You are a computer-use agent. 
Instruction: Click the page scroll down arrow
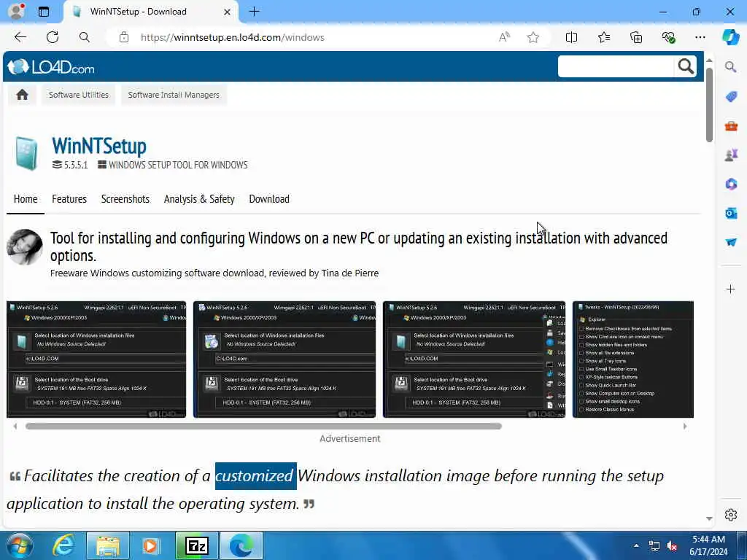(709, 518)
